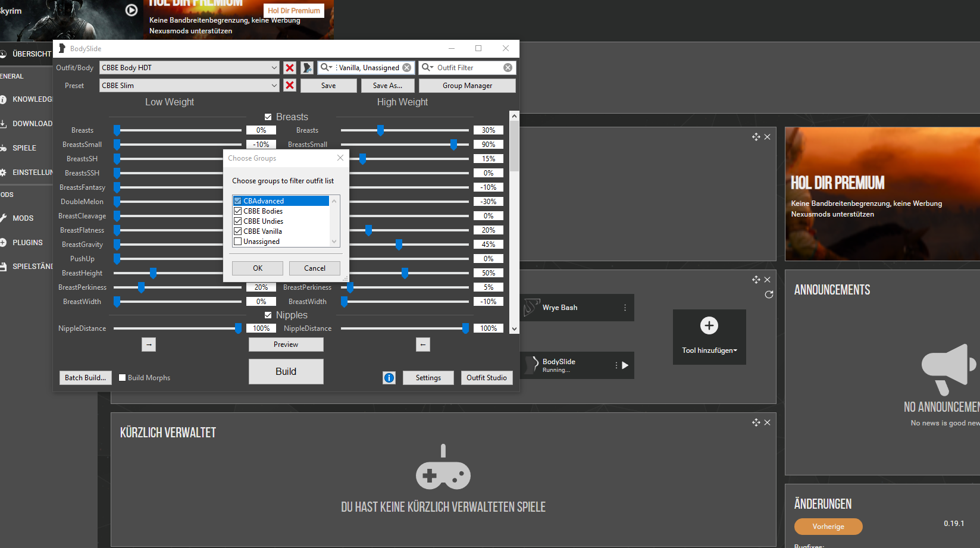This screenshot has width=980, height=548.
Task: Cancel the Choose Groups dialog
Action: coord(315,268)
